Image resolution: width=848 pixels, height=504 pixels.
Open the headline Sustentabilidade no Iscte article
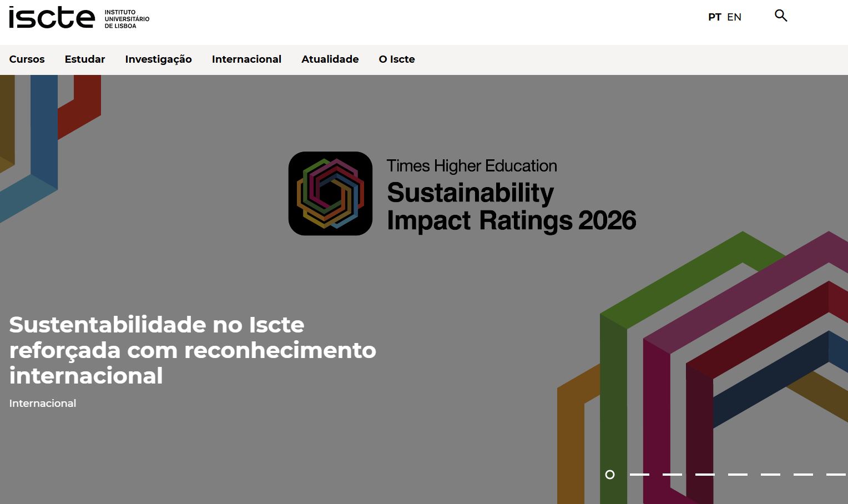pyautogui.click(x=193, y=350)
